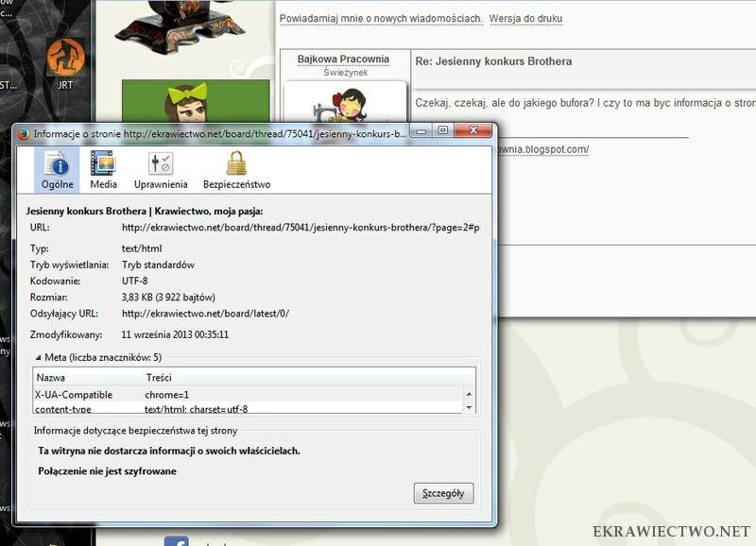Select the Bezpieczeństwo padlock tab

[236, 170]
